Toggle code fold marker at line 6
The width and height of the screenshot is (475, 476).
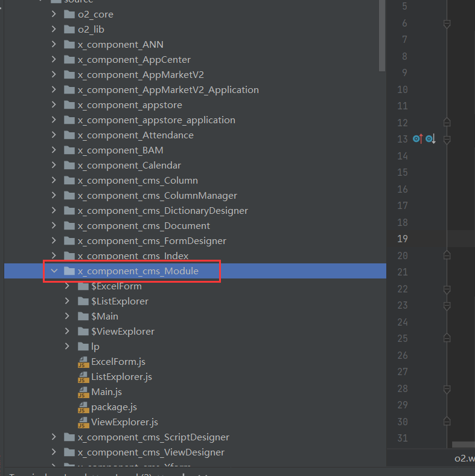447,24
